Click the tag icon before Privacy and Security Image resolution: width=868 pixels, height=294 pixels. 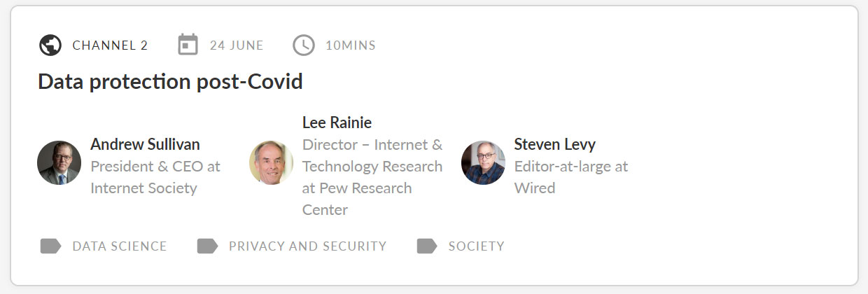207,246
